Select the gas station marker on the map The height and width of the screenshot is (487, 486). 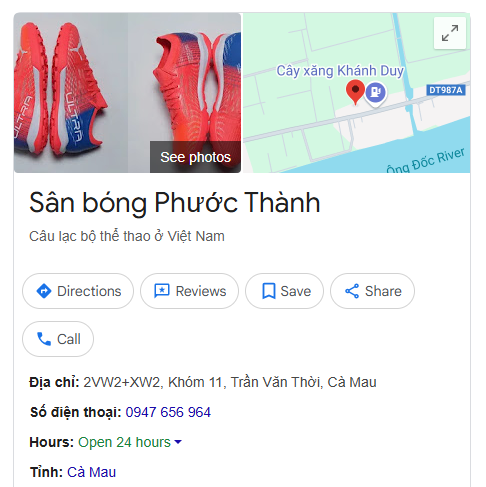pos(376,93)
